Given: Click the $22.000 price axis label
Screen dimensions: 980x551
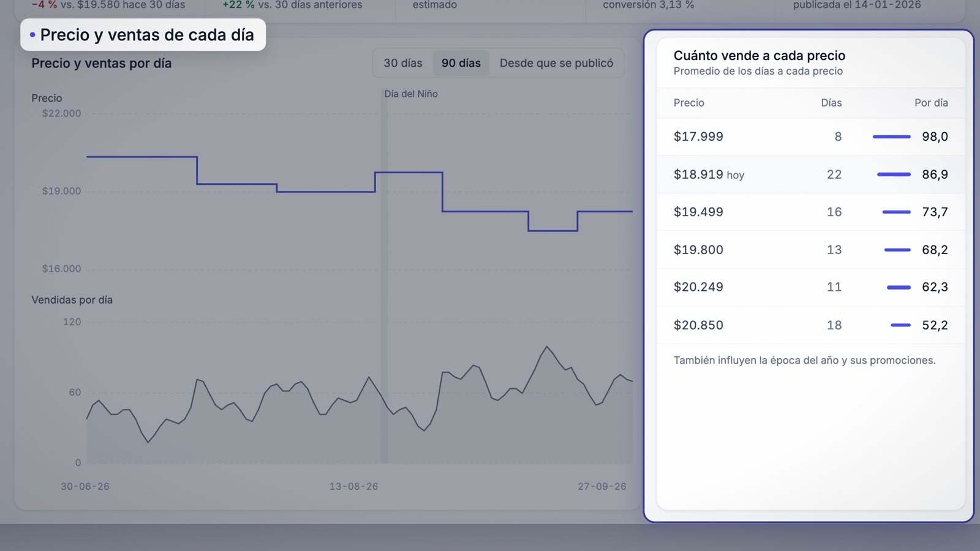Looking at the screenshot, I should coord(61,113).
